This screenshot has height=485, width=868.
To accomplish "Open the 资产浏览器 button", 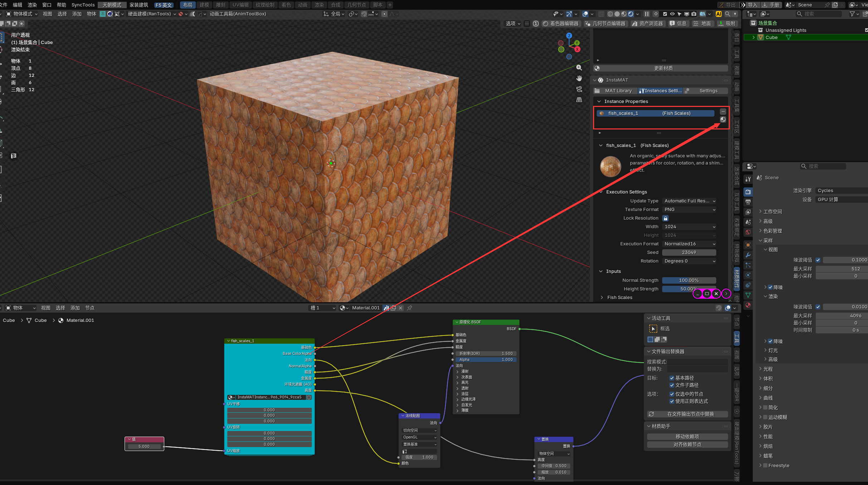I will (x=648, y=24).
